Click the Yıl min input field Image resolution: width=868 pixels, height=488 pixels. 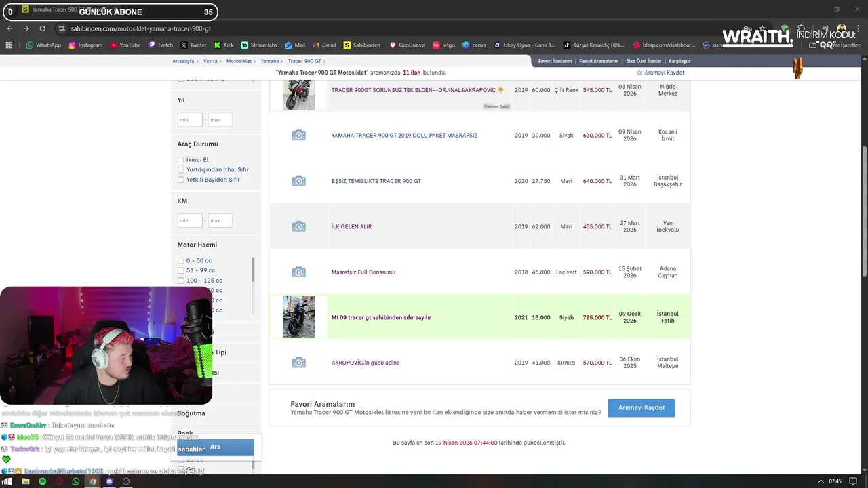[x=190, y=120]
